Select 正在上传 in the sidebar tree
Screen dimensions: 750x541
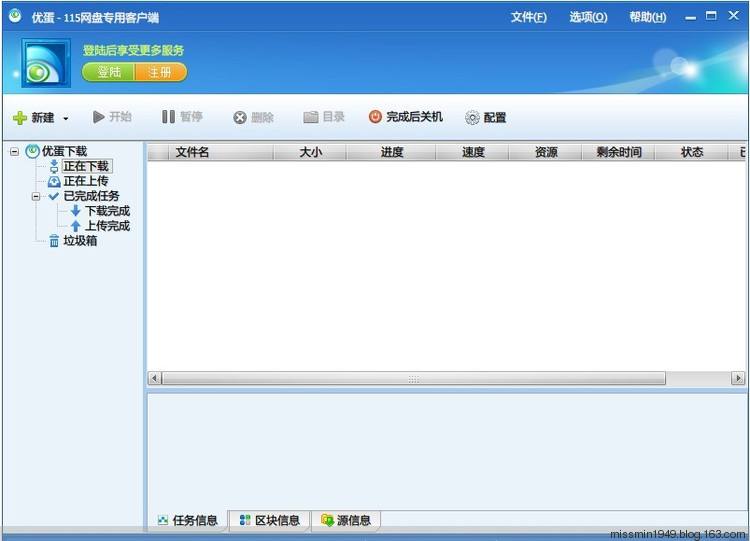86,181
